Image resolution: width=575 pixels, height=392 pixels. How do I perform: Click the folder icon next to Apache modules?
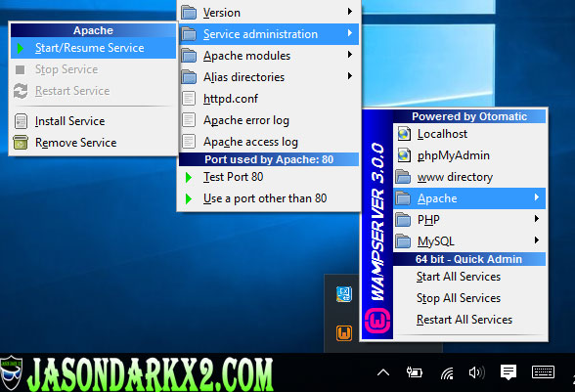coord(189,56)
